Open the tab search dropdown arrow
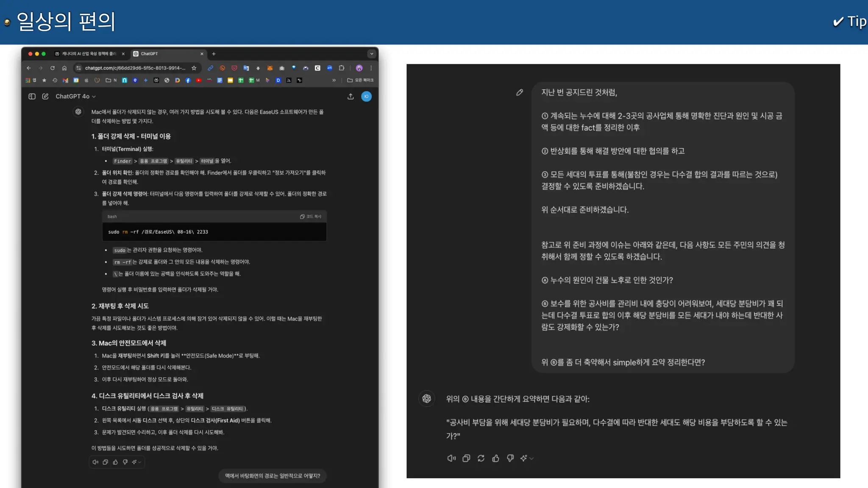The image size is (868, 488). 372,54
